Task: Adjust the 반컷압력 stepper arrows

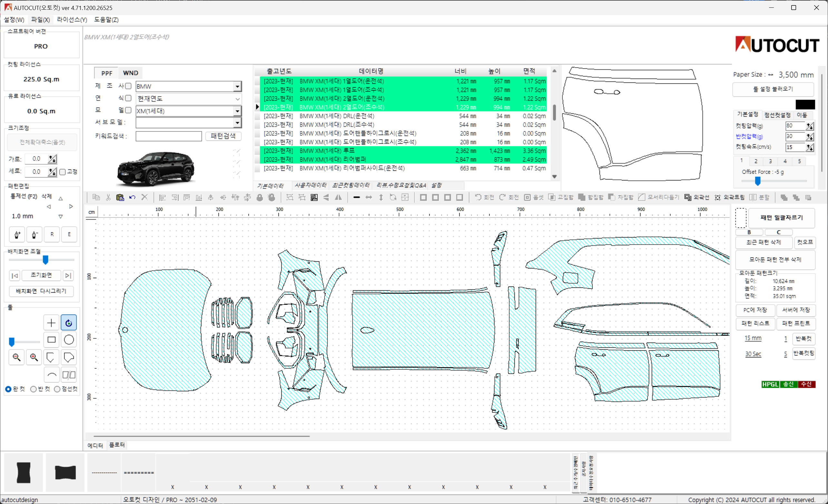Action: click(810, 137)
